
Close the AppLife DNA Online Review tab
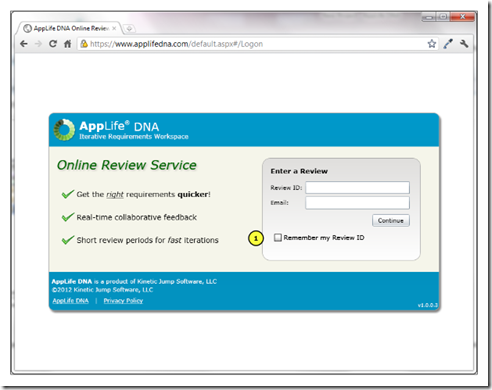pos(114,28)
